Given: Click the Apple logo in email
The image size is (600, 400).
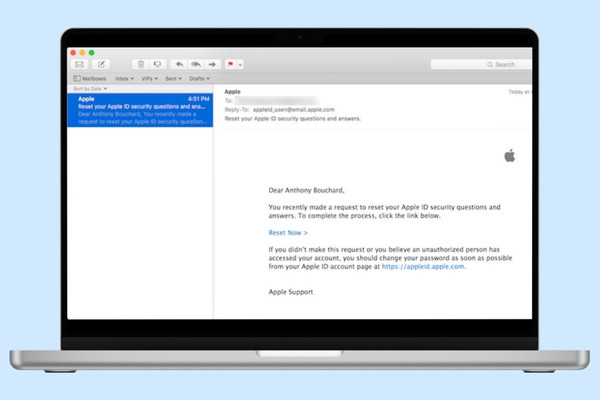Looking at the screenshot, I should (510, 155).
